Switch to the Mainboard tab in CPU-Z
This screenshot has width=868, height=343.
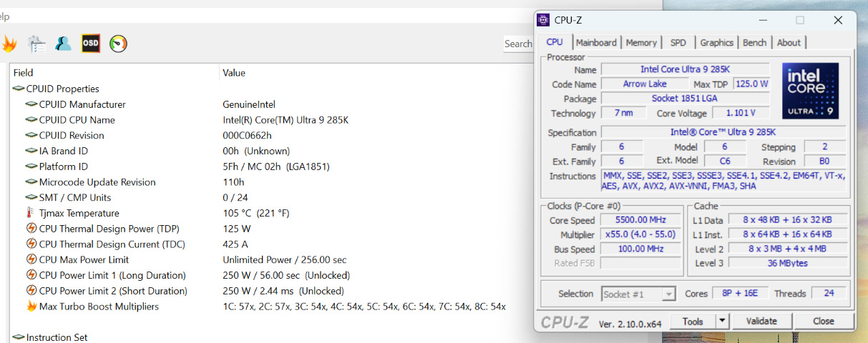596,43
